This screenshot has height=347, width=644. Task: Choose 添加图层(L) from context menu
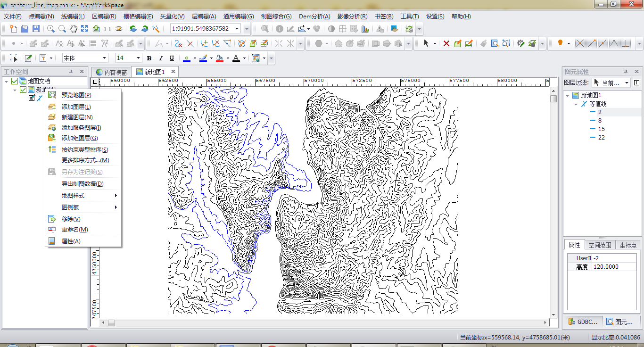click(76, 107)
